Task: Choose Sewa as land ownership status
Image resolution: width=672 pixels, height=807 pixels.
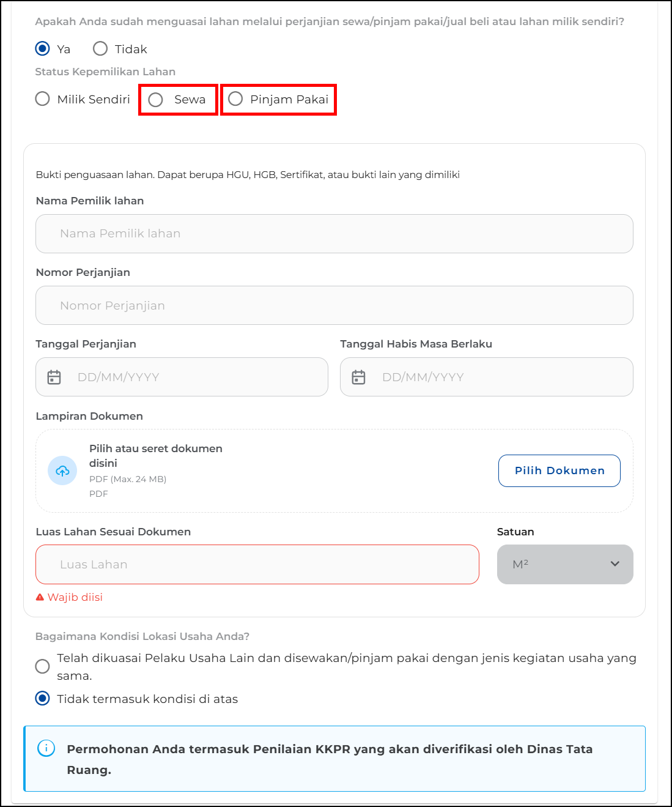Action: [156, 100]
